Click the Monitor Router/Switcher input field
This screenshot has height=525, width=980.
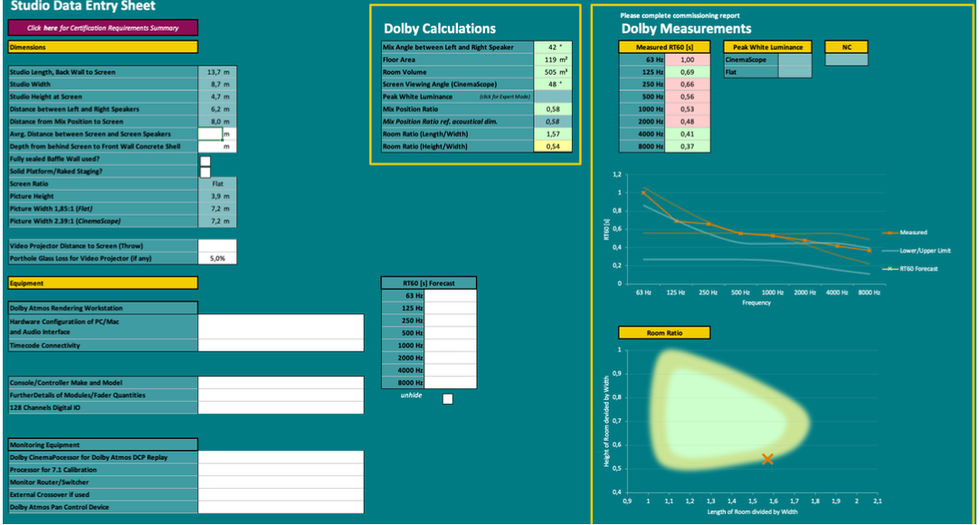point(281,482)
